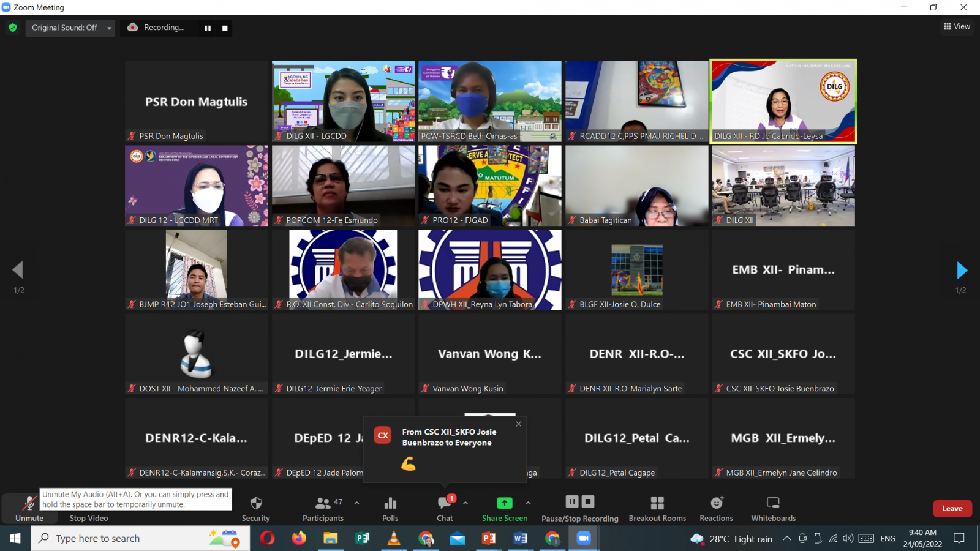Select the DILG XII - LGCDD video tile
This screenshot has width=980, height=551.
pyautogui.click(x=344, y=102)
